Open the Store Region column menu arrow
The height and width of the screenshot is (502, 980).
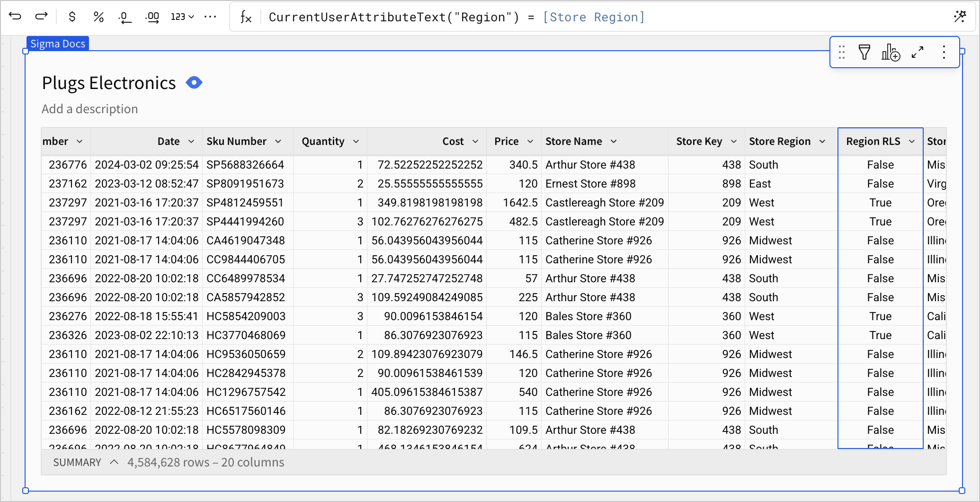tap(822, 141)
